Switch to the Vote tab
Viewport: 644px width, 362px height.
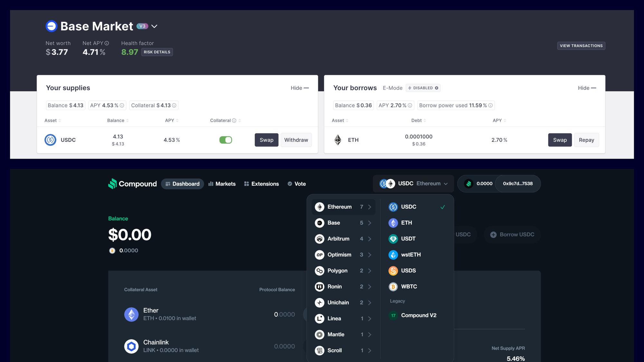click(297, 184)
